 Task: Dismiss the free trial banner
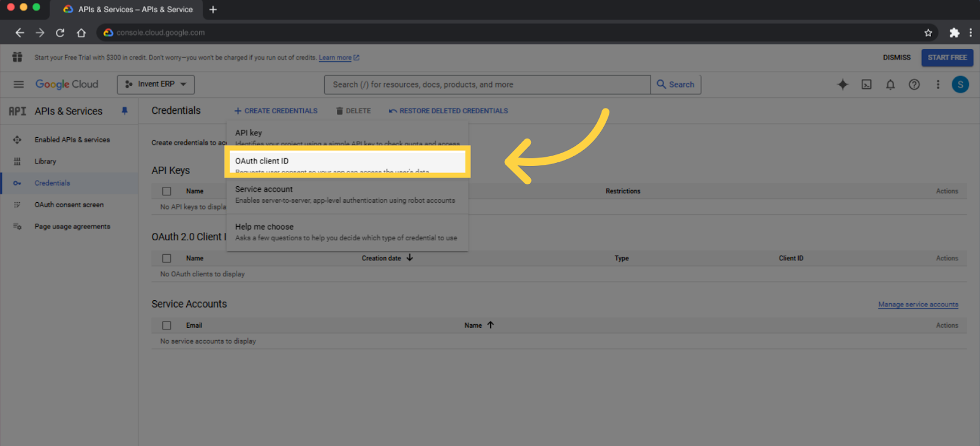897,58
